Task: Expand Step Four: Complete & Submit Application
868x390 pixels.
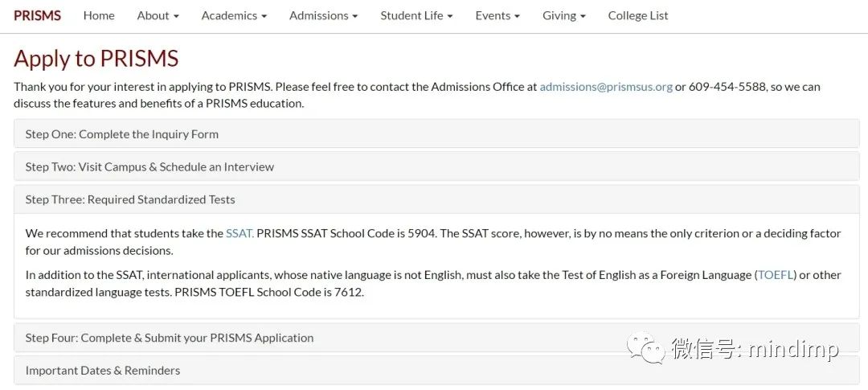Action: (436, 338)
